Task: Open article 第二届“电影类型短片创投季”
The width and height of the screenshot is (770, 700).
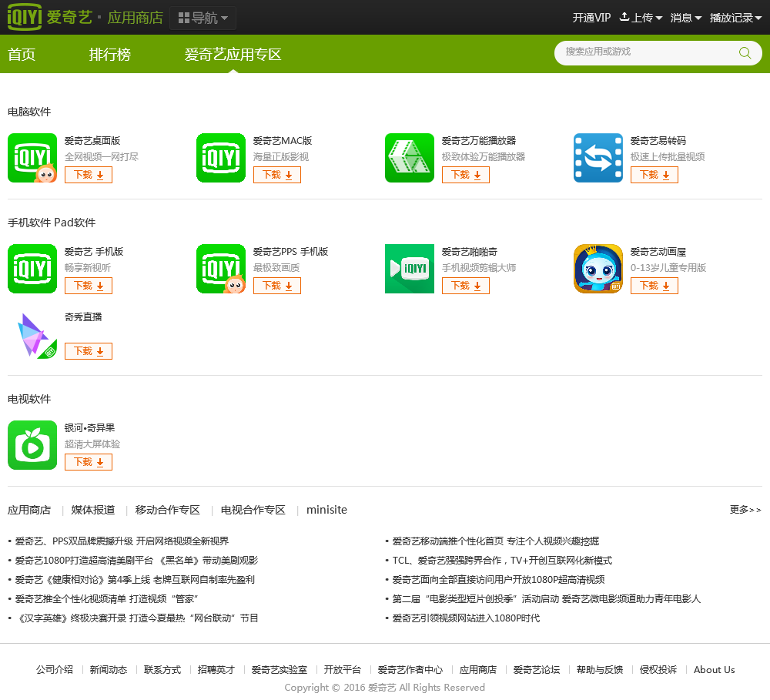Action: pos(547,599)
